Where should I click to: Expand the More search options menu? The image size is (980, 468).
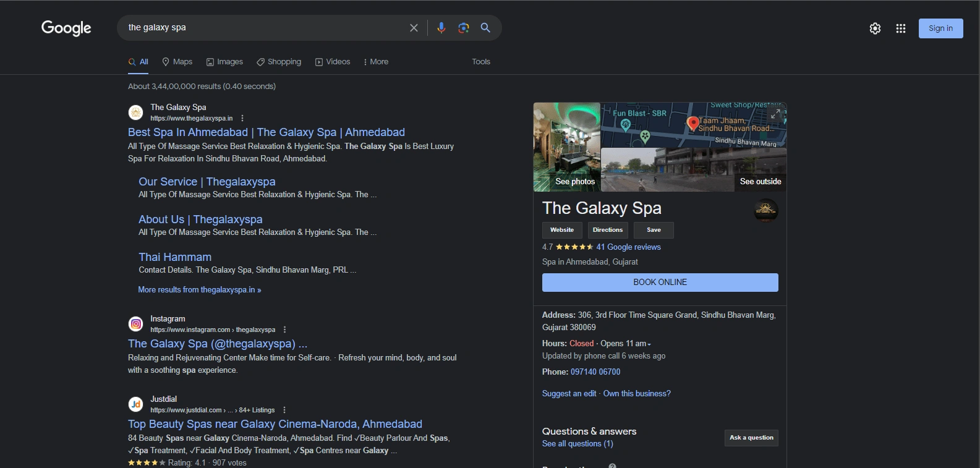(x=376, y=62)
